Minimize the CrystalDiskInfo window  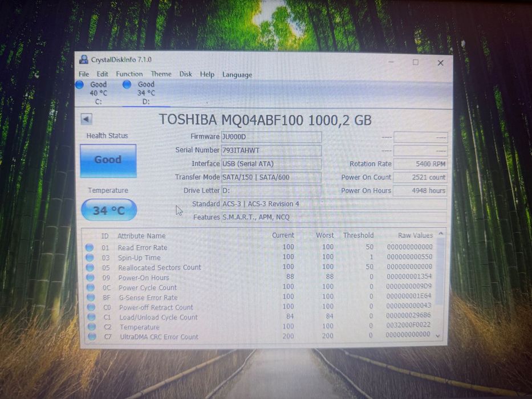click(x=391, y=62)
